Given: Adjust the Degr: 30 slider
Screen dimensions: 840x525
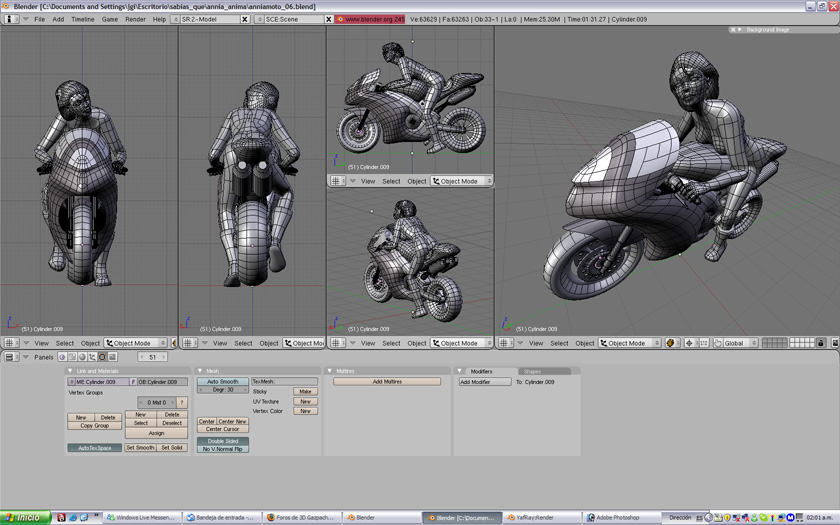Looking at the screenshot, I should (222, 390).
